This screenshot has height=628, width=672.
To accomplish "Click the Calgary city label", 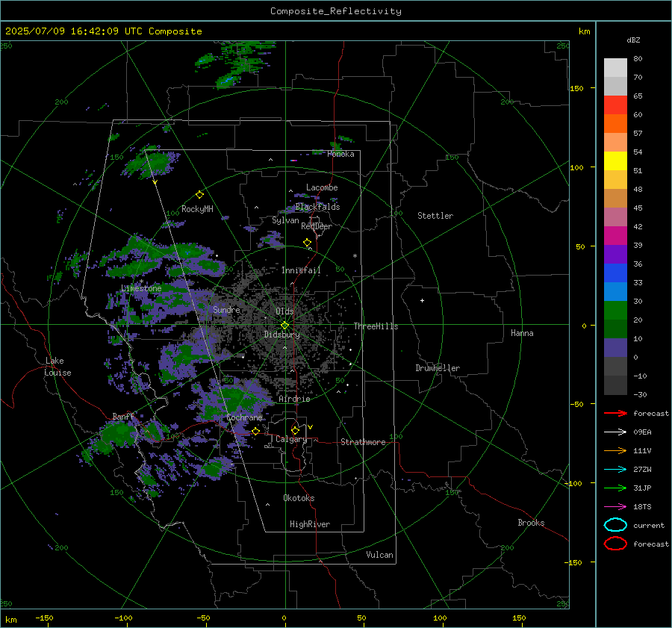I will (x=291, y=439).
